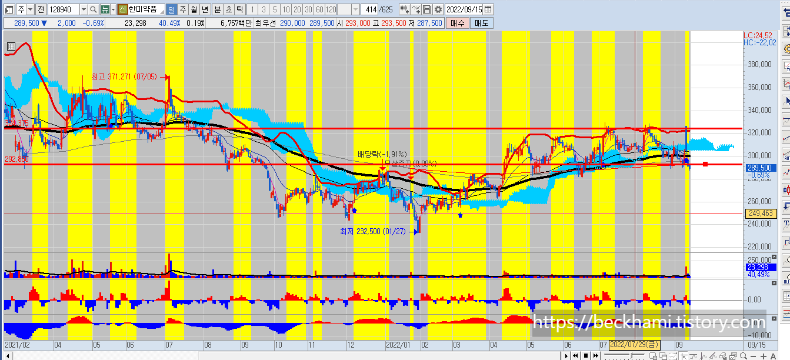Click the 배당락 annotation on the chart
This screenshot has width=790, height=360.
coord(382,154)
